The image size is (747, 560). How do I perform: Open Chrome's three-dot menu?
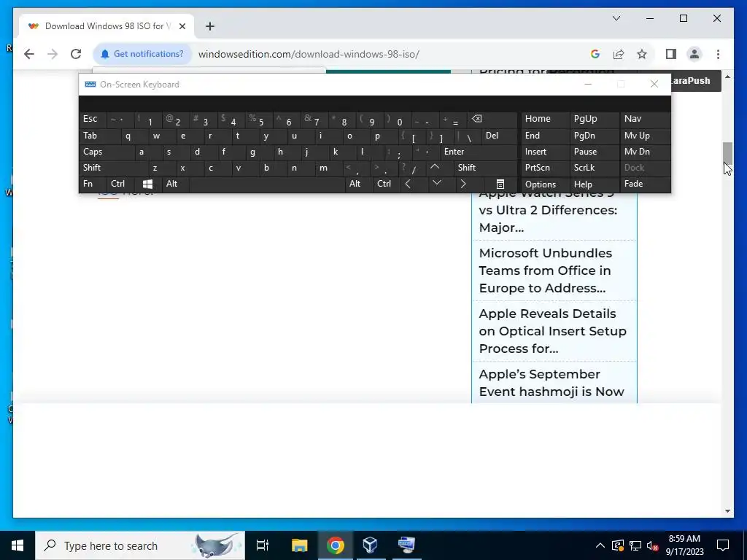coord(718,54)
